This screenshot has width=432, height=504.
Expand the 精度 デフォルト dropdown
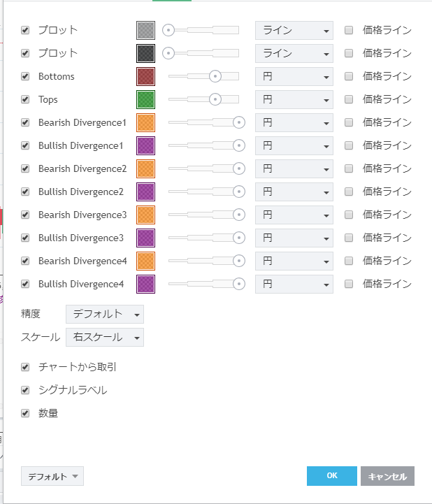pyautogui.click(x=104, y=314)
